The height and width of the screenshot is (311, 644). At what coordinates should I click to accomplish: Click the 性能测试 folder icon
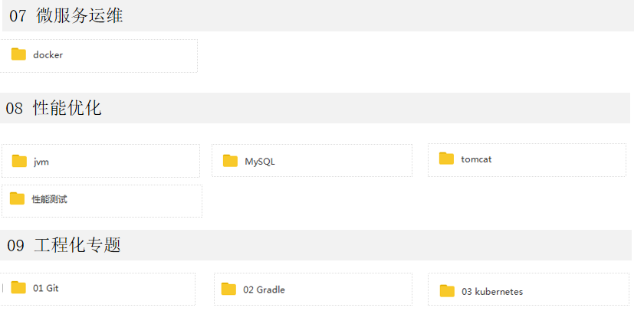coord(17,199)
